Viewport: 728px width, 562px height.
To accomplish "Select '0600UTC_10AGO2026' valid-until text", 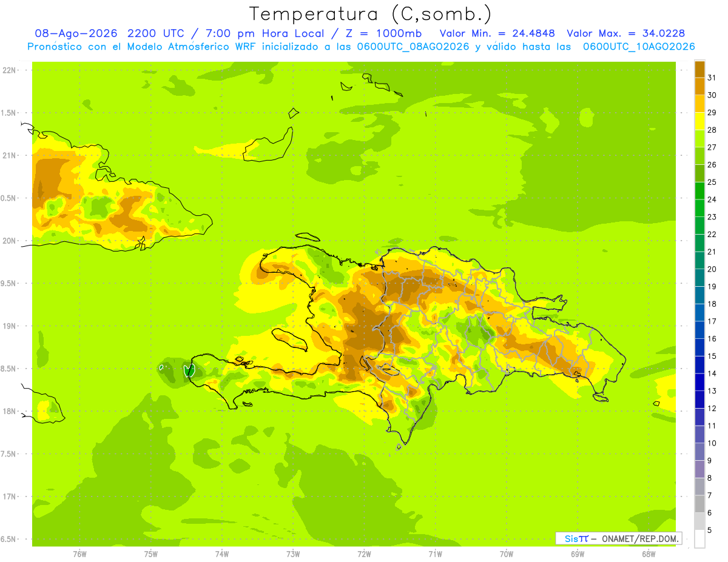I will [639, 47].
